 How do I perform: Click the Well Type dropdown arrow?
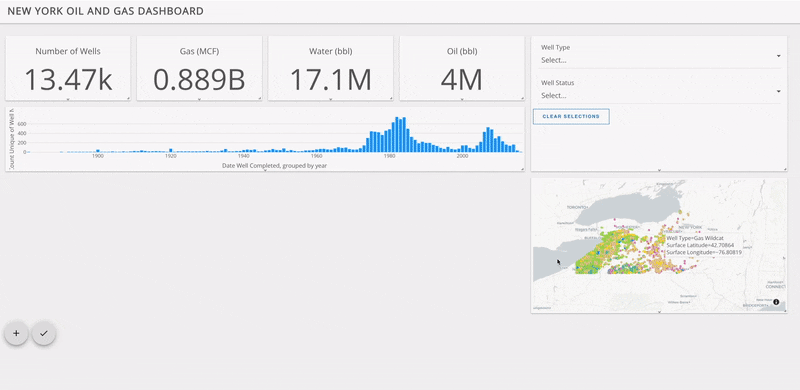[779, 56]
